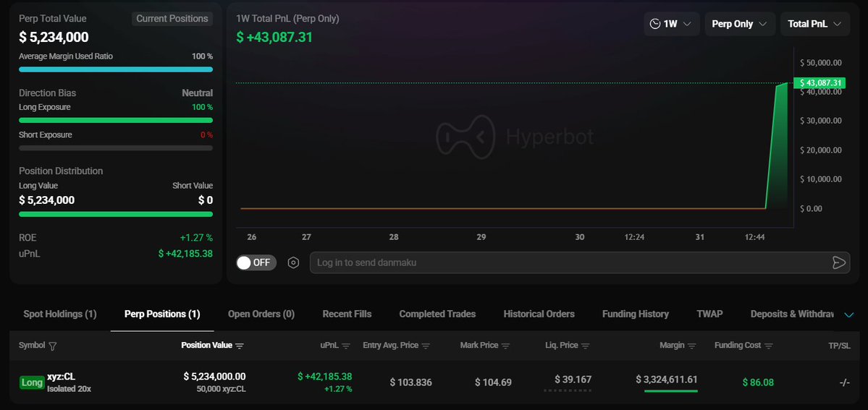Viewport: 868px width, 410px height.
Task: Click the Current Positions button
Action: point(172,19)
